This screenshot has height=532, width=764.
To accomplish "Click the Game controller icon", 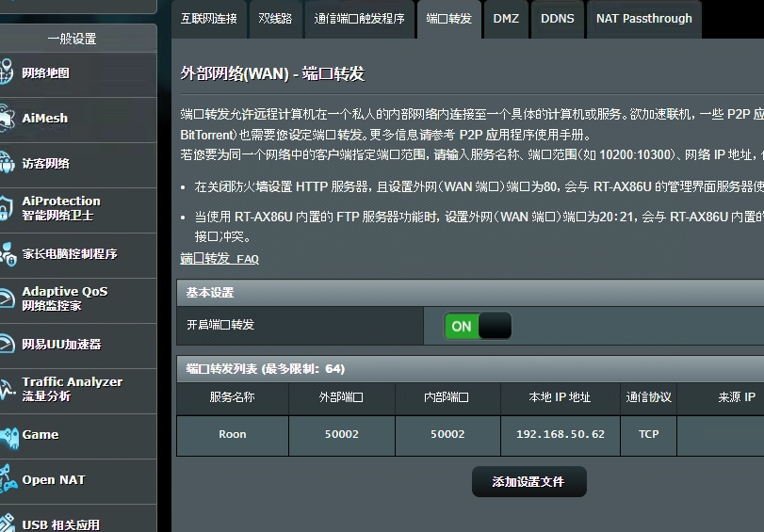I will (8, 436).
